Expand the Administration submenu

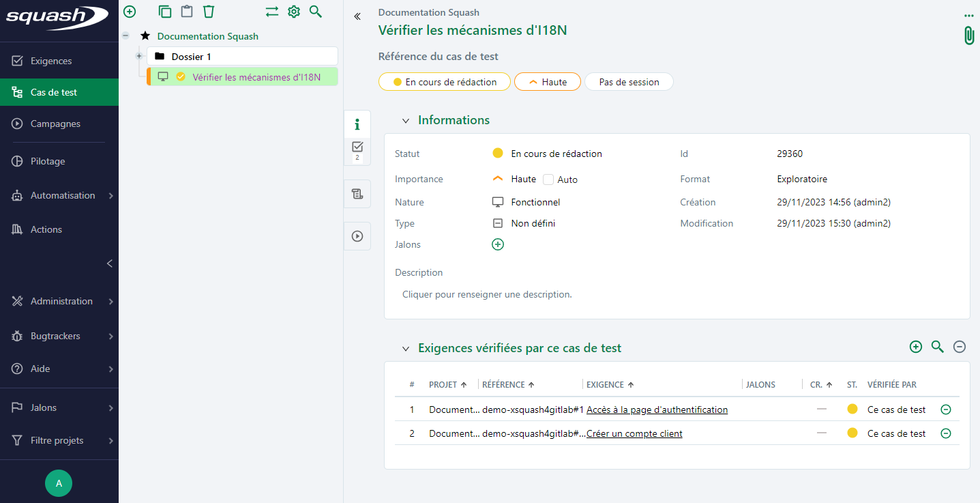pos(110,301)
